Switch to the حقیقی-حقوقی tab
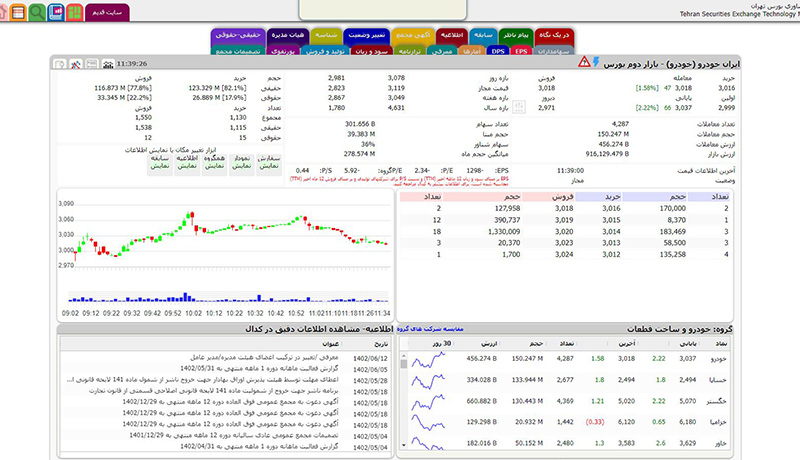The image size is (800, 460). (238, 36)
